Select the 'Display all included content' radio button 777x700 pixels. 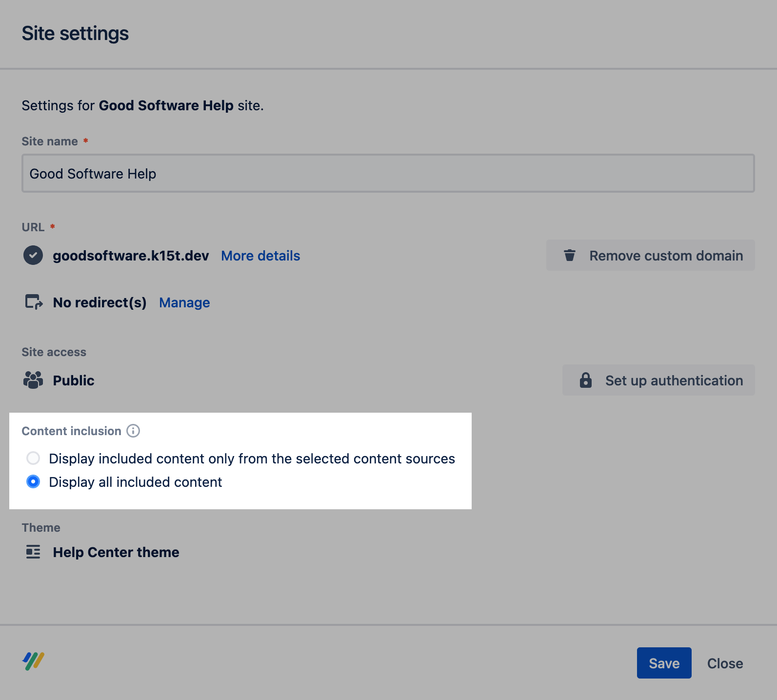pos(33,481)
